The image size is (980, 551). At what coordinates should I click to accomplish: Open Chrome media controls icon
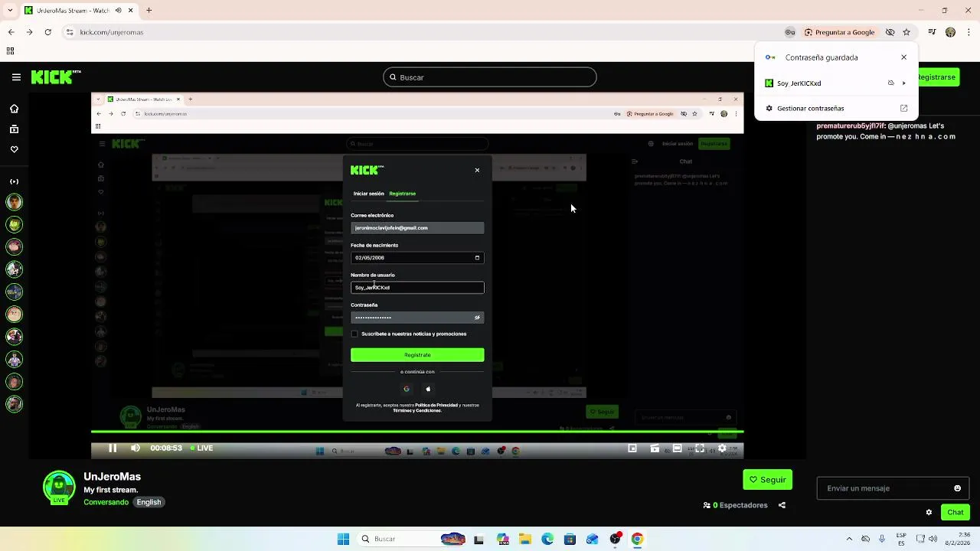pyautogui.click(x=932, y=32)
